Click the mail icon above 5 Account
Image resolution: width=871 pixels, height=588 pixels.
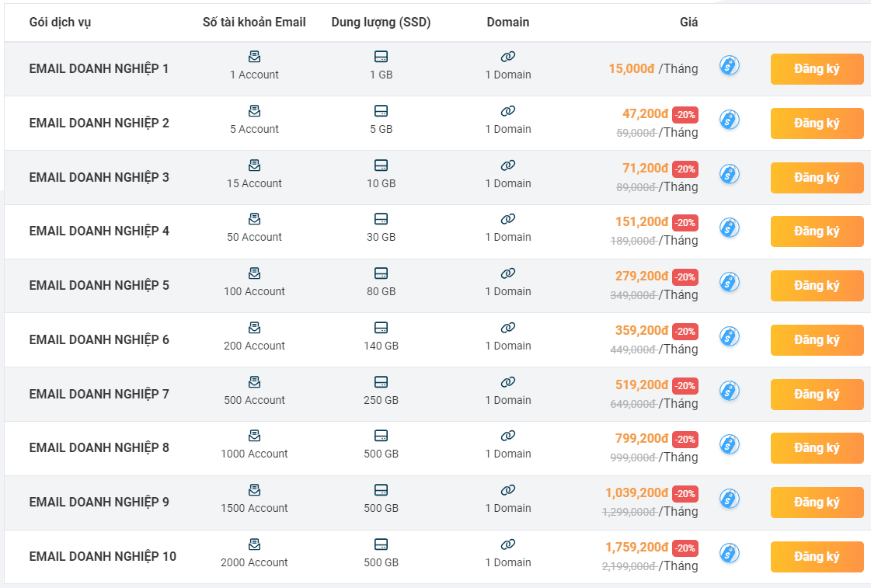[254, 111]
